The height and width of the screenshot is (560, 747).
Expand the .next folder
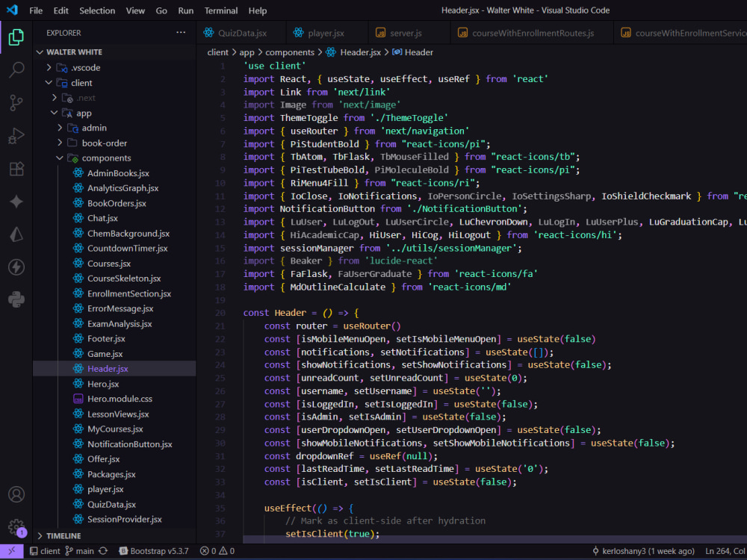[55, 98]
